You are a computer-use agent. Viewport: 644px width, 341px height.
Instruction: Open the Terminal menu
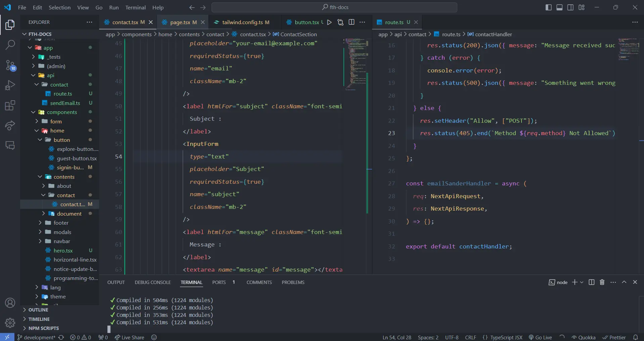coord(135,7)
